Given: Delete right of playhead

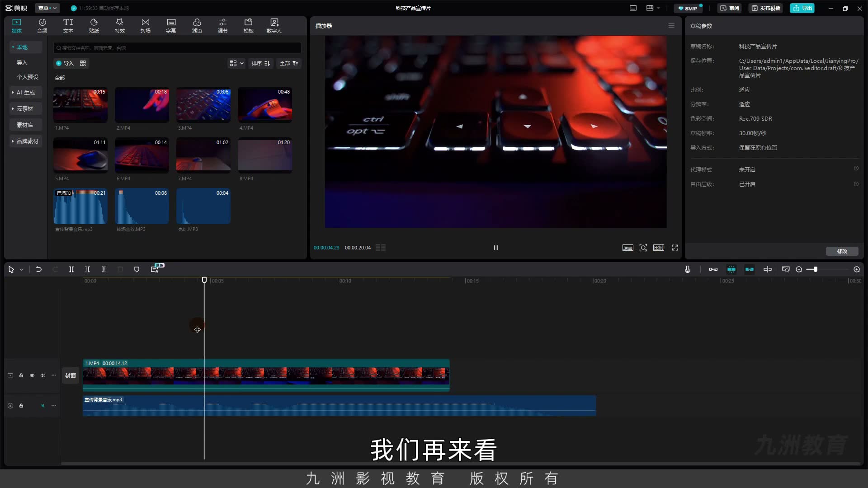Looking at the screenshot, I should tap(104, 269).
